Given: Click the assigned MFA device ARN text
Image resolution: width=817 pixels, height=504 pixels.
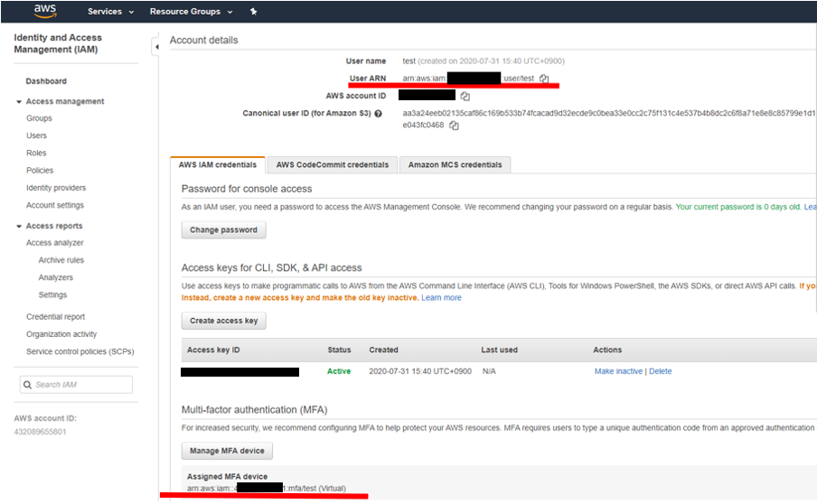Looking at the screenshot, I should click(x=267, y=489).
